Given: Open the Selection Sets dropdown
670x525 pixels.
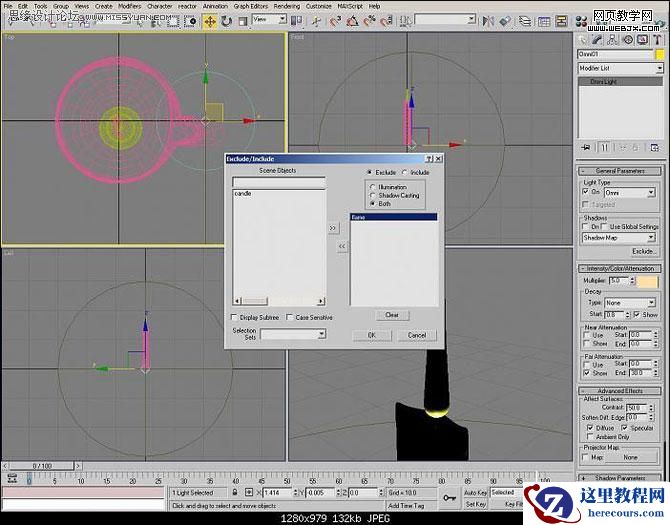Looking at the screenshot, I should click(321, 334).
